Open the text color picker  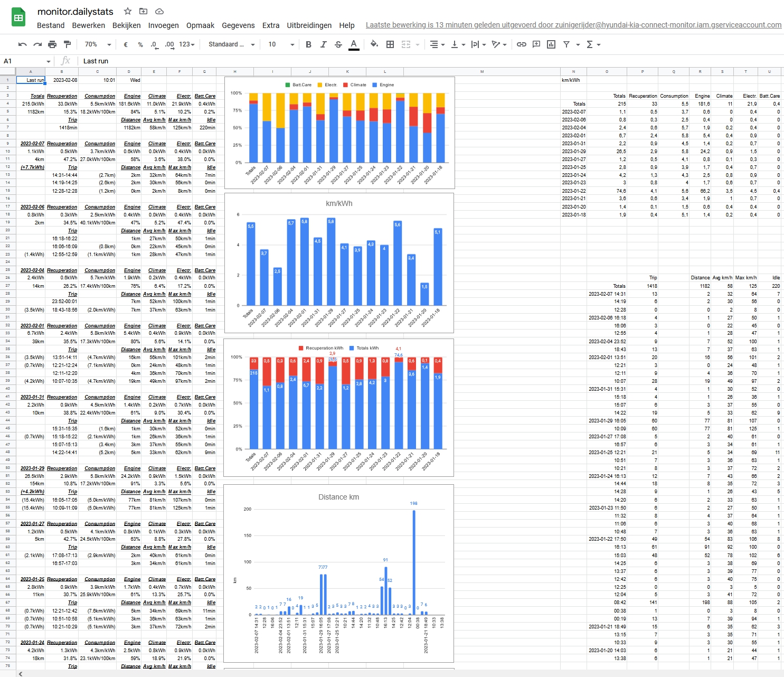pyautogui.click(x=354, y=44)
